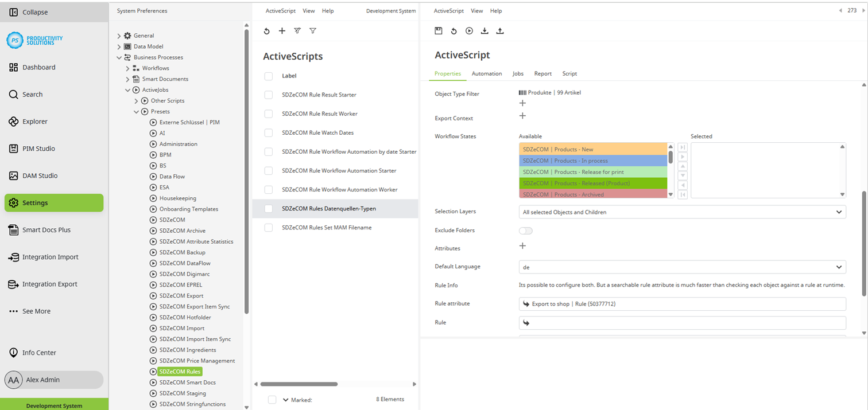The image size is (868, 410).
Task: Switch to the Automation tab
Action: pos(486,73)
